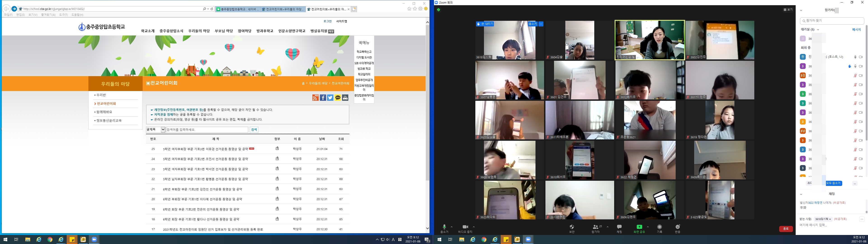Collapse the 참가자 panel header chevron

[801, 10]
